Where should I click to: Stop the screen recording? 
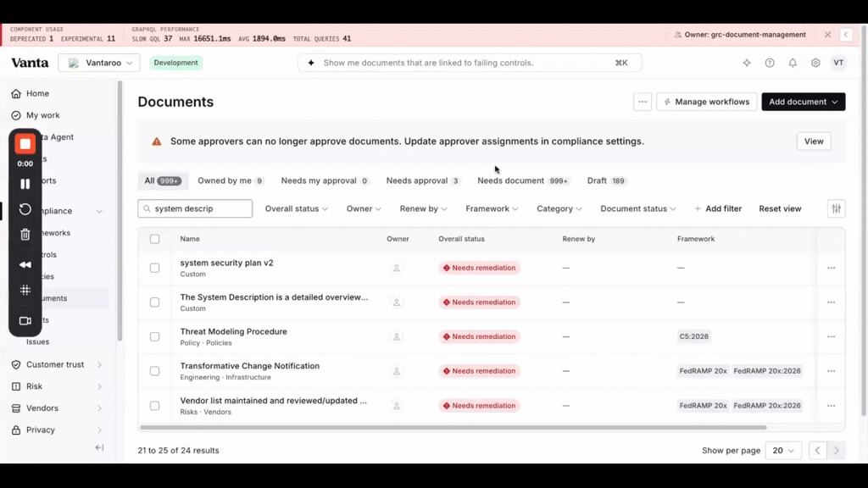point(25,144)
